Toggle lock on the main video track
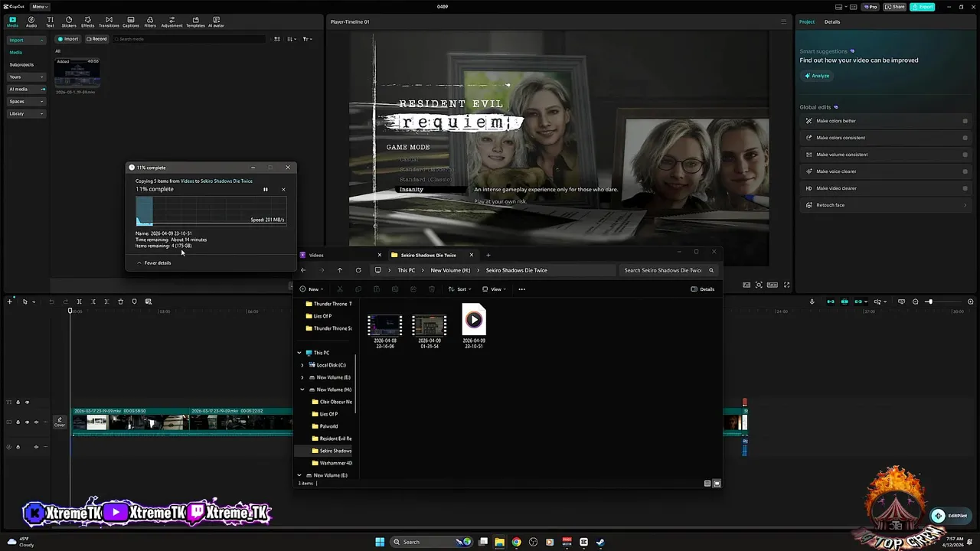The image size is (980, 551). (18, 422)
